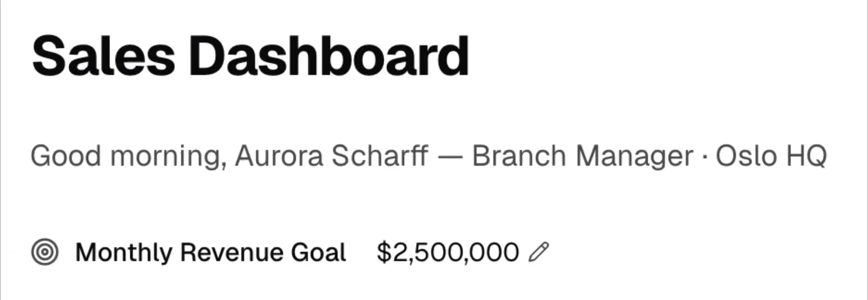Click the first name Aurora
This screenshot has height=300, width=868.
click(279, 156)
